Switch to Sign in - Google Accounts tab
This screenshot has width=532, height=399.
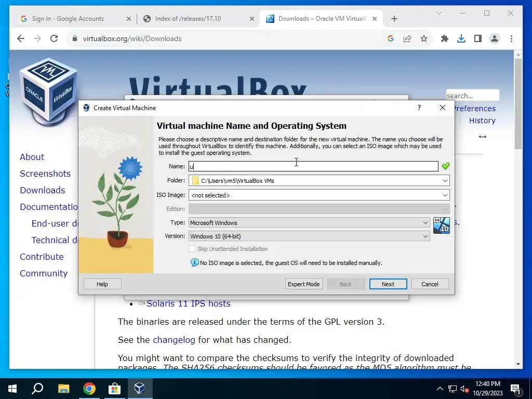[x=68, y=19]
